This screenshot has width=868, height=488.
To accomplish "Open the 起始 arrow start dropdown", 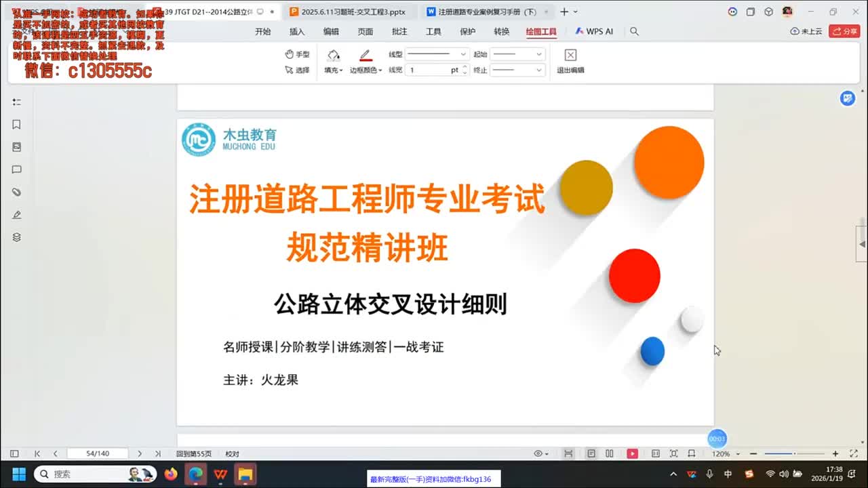I will coord(517,54).
